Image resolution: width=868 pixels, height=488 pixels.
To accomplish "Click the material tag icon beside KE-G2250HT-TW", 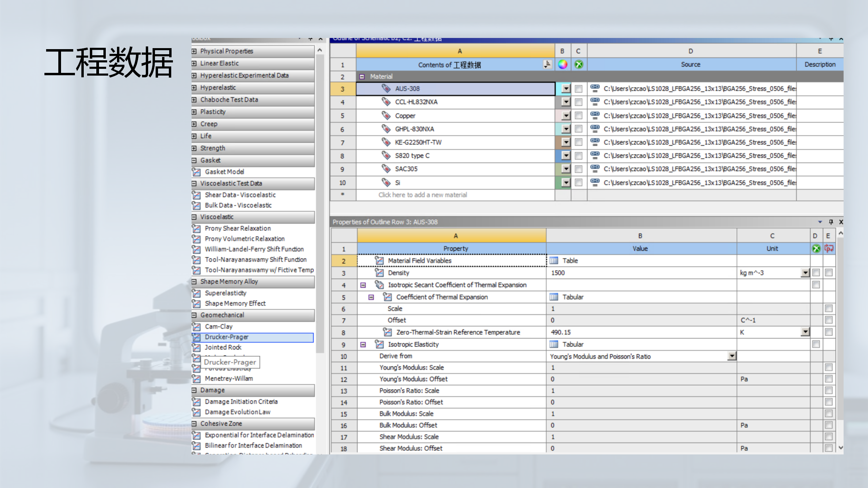I will 386,142.
